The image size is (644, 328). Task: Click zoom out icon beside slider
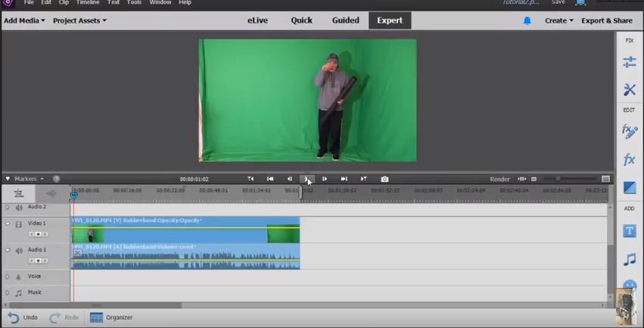(534, 179)
